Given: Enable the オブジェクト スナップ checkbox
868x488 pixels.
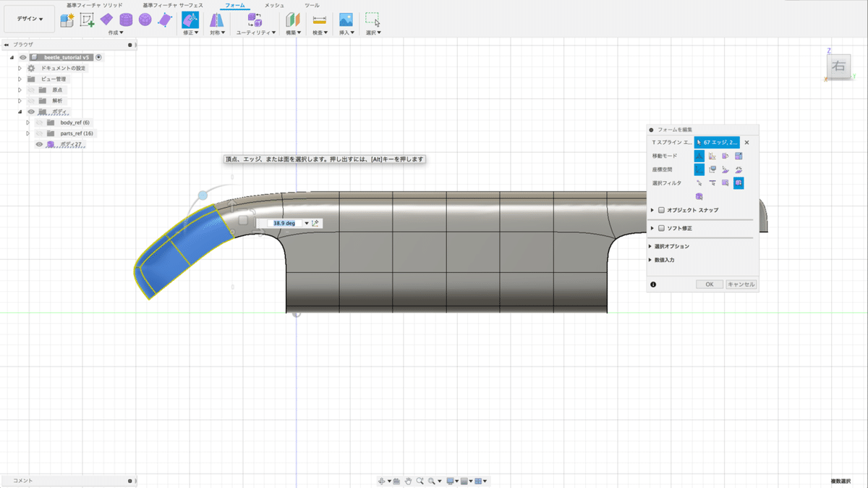Looking at the screenshot, I should point(661,210).
